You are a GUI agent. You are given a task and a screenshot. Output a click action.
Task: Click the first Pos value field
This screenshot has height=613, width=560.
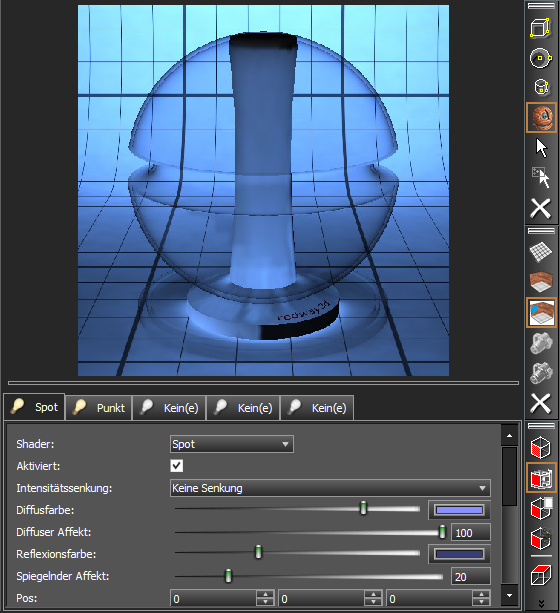214,599
